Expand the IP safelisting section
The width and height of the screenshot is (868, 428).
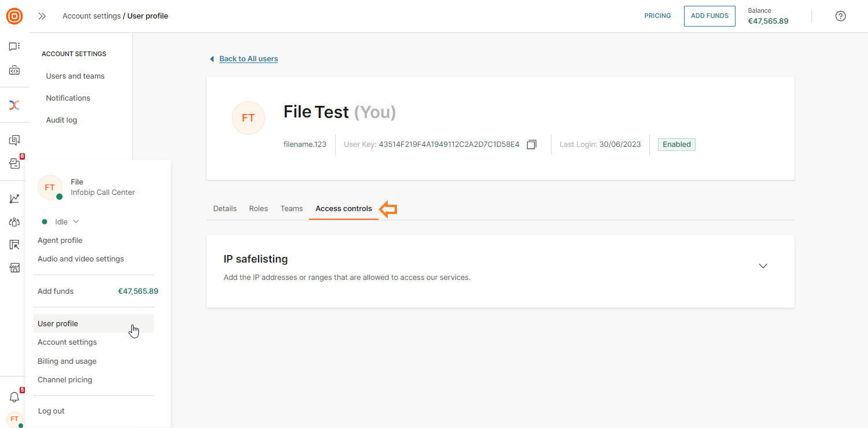[x=763, y=266]
